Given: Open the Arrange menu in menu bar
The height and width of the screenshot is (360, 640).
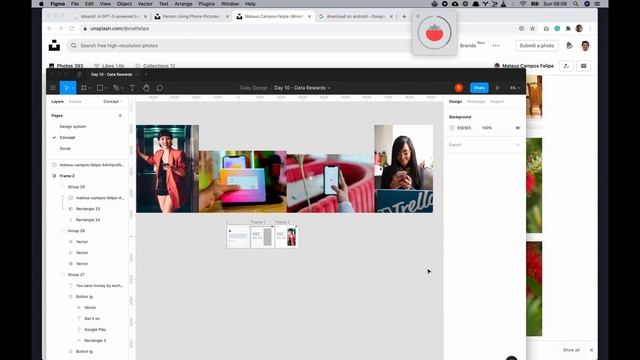Looking at the screenshot, I should 183,4.
